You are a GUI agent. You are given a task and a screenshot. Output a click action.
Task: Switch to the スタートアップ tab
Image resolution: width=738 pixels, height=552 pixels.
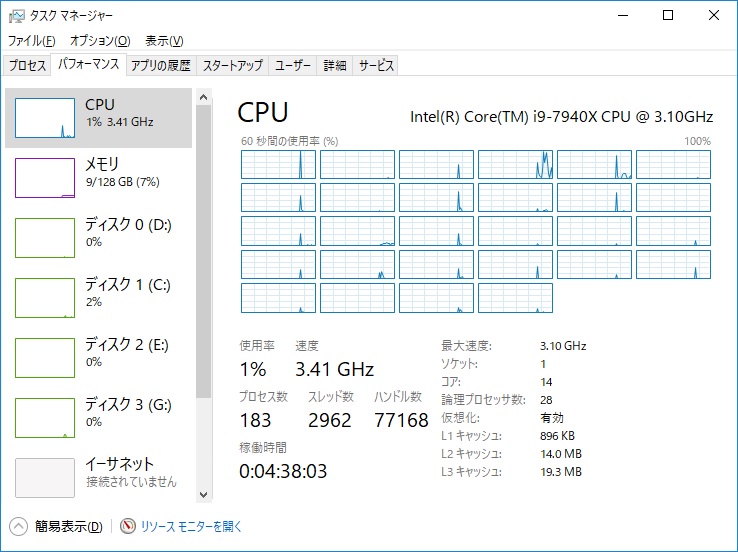point(232,66)
